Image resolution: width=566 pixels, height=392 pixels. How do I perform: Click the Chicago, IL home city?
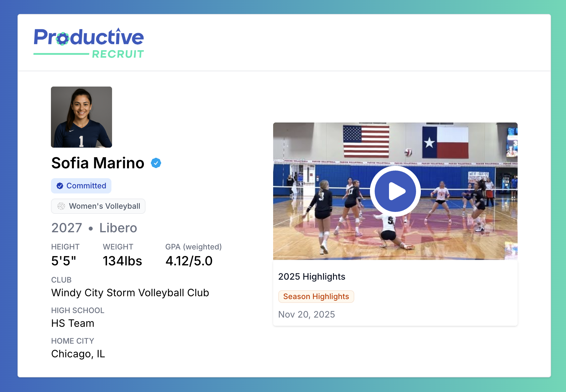[x=78, y=354]
